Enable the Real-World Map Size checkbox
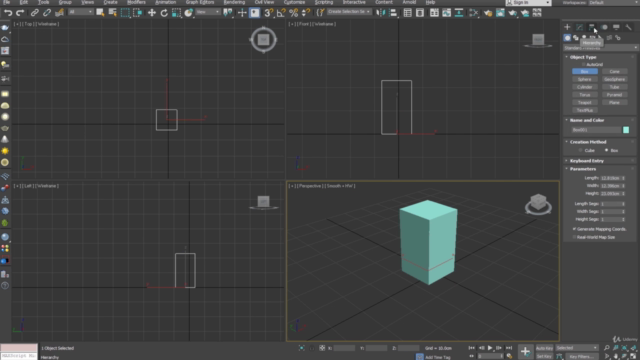 tap(575, 237)
